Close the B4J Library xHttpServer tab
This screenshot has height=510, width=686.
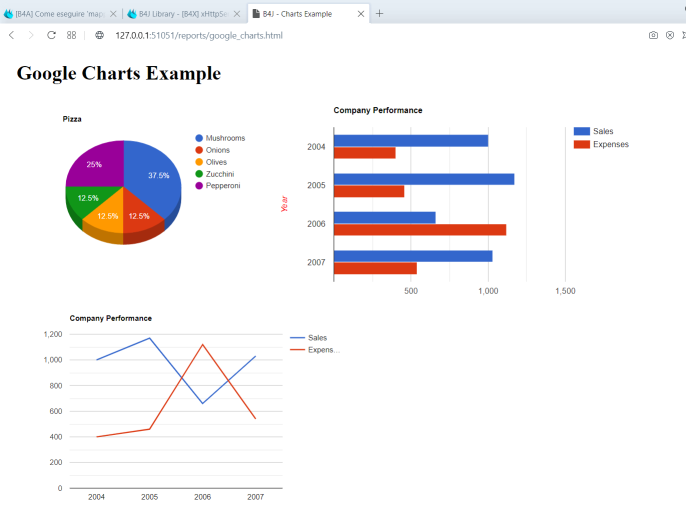coord(237,14)
